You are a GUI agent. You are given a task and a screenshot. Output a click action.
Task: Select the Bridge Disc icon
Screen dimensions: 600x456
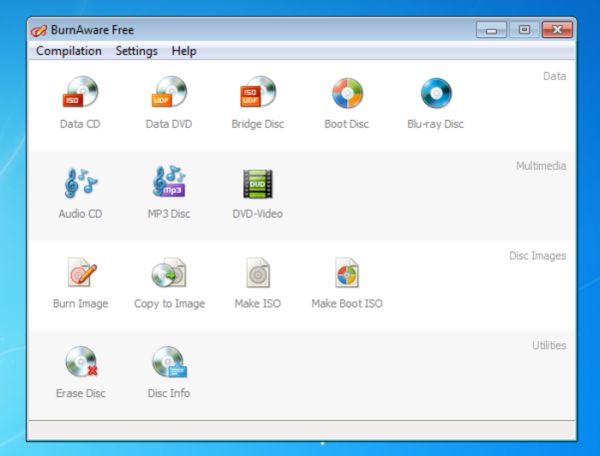[x=258, y=92]
